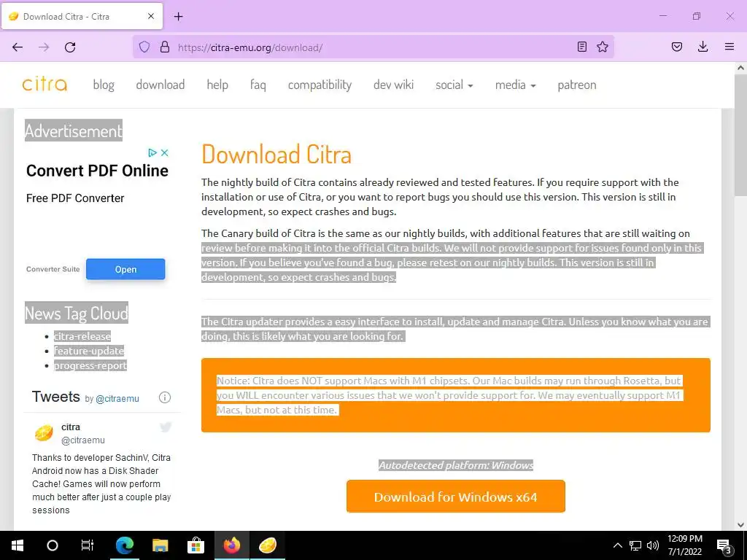Click the Citra logo
Image resolution: width=747 pixels, height=560 pixels.
(x=44, y=85)
